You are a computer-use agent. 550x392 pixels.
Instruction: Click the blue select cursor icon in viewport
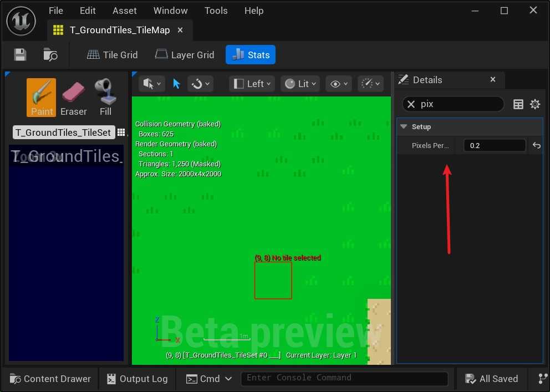coord(176,84)
